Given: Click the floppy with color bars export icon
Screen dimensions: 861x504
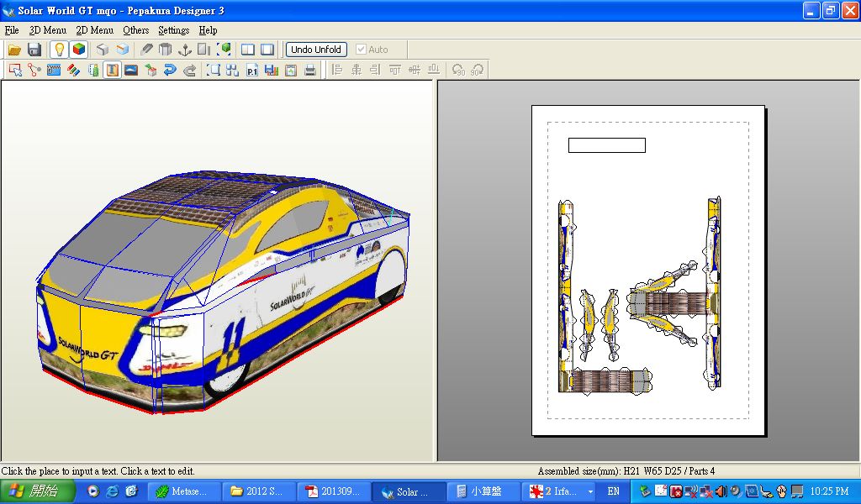Looking at the screenshot, I should [x=272, y=71].
